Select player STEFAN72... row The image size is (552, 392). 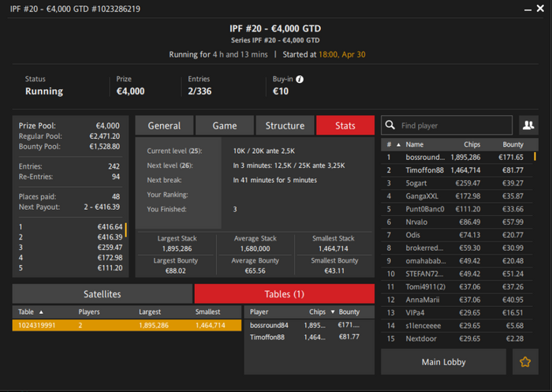click(457, 274)
